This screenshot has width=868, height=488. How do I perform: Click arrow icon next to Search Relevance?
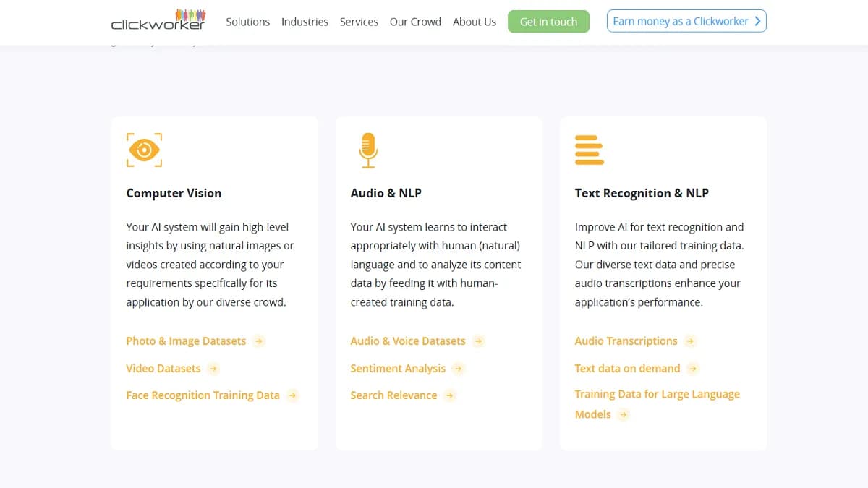[x=450, y=395]
